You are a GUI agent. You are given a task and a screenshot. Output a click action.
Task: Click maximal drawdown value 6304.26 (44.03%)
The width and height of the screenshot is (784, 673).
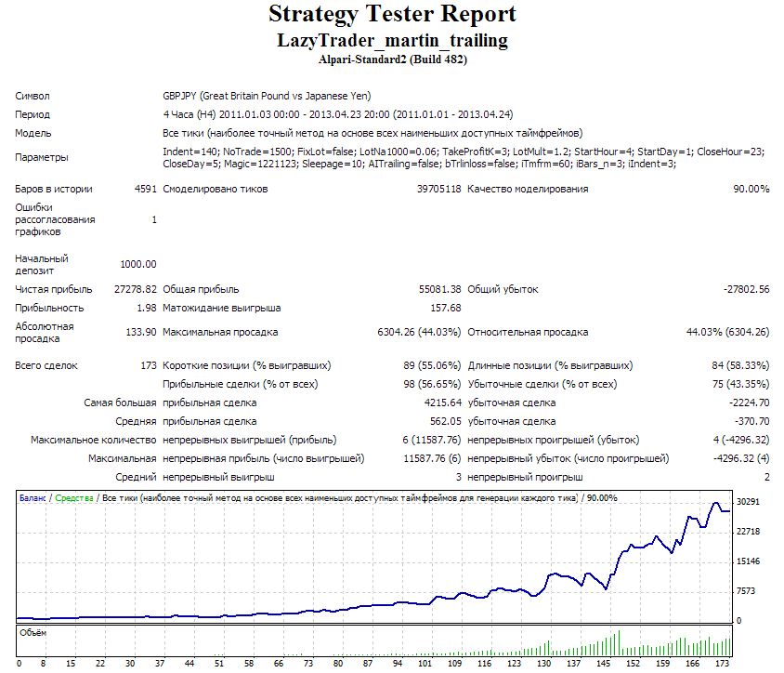419,332
